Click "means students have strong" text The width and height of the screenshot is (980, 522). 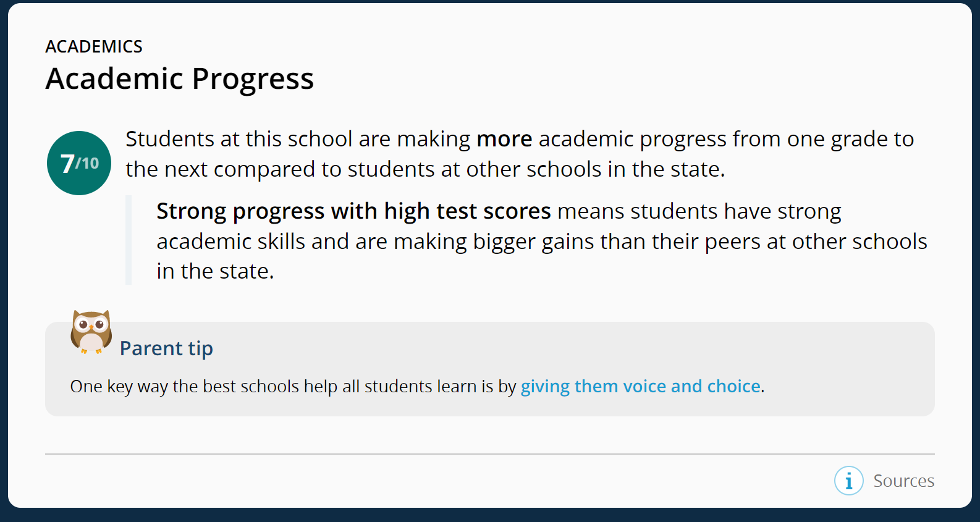click(x=699, y=211)
